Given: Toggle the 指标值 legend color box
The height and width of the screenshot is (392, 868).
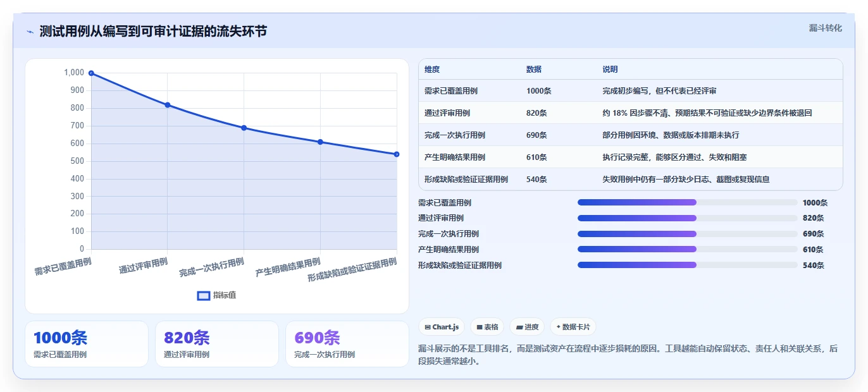Looking at the screenshot, I should (x=203, y=295).
